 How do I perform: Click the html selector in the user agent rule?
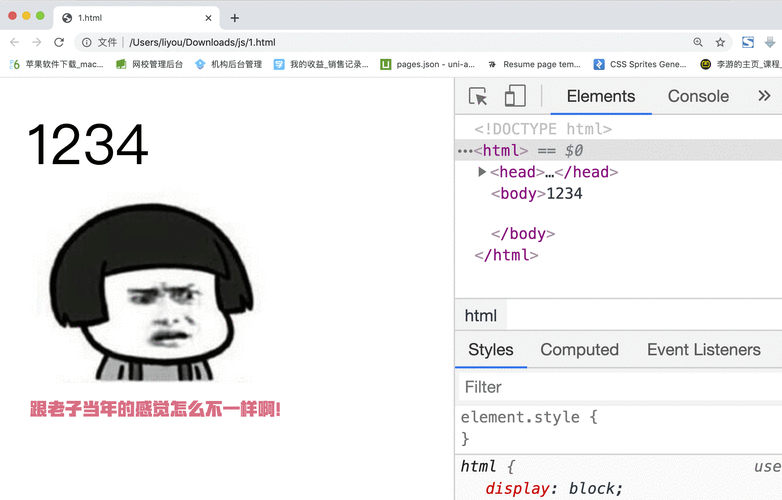(478, 467)
